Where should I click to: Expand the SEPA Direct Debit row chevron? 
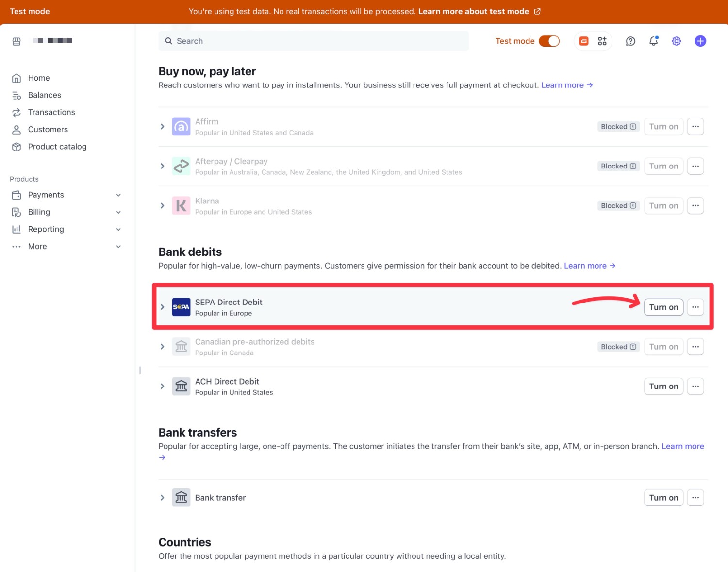(x=162, y=307)
